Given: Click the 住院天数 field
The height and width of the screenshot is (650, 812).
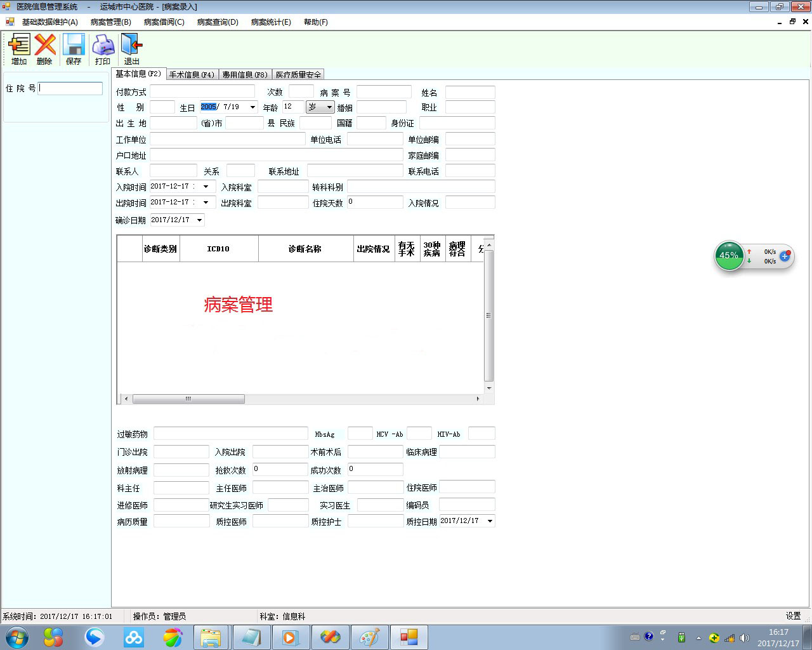Looking at the screenshot, I should 375,202.
